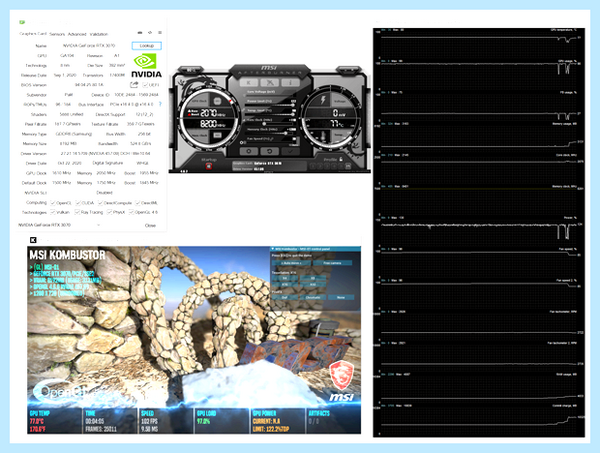
Task: Click GPU-Z screenshot camera icon
Action: tap(140, 33)
